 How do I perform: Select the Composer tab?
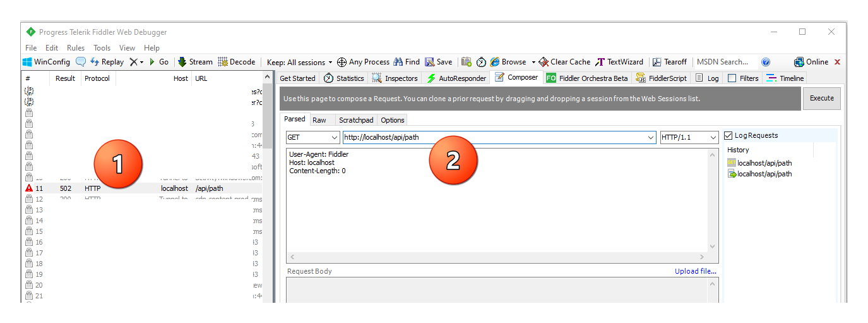(516, 78)
